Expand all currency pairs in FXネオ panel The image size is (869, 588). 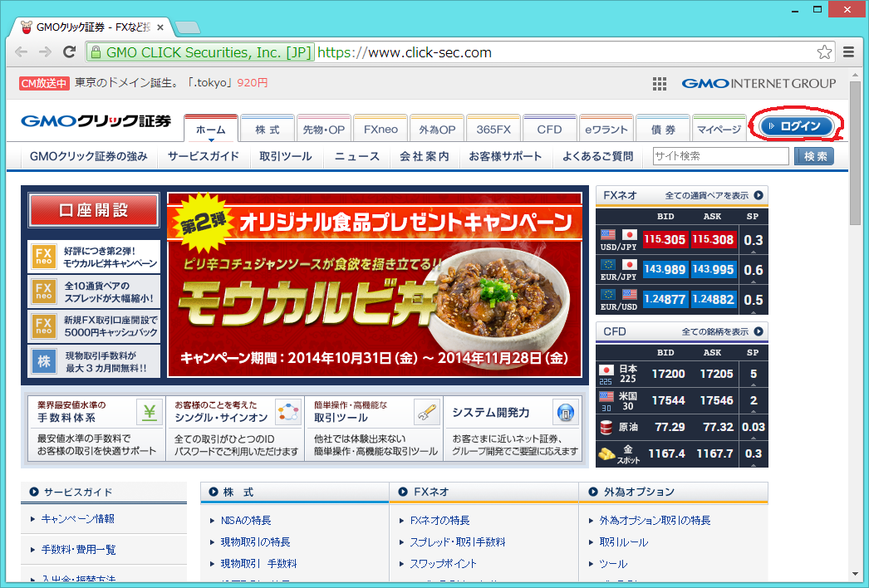point(758,196)
